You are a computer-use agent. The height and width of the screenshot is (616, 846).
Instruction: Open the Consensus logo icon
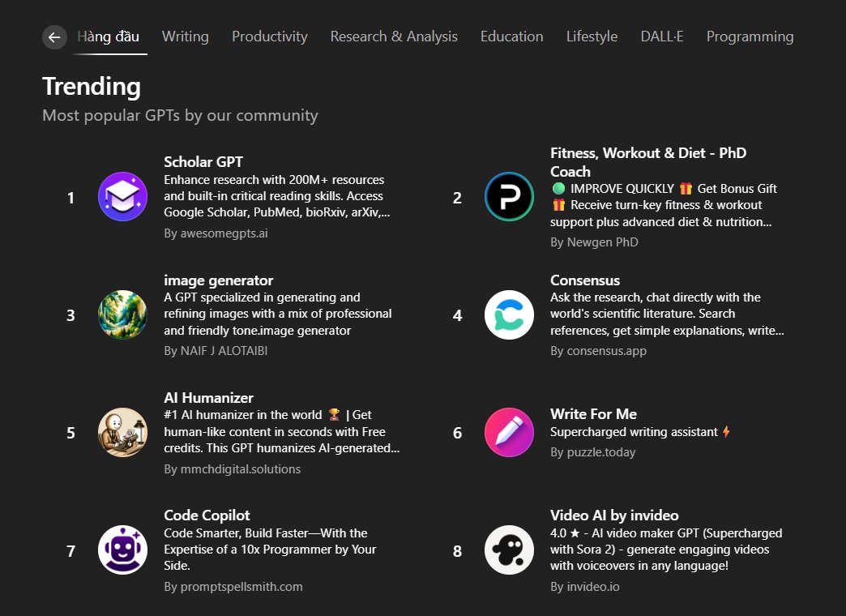[509, 314]
